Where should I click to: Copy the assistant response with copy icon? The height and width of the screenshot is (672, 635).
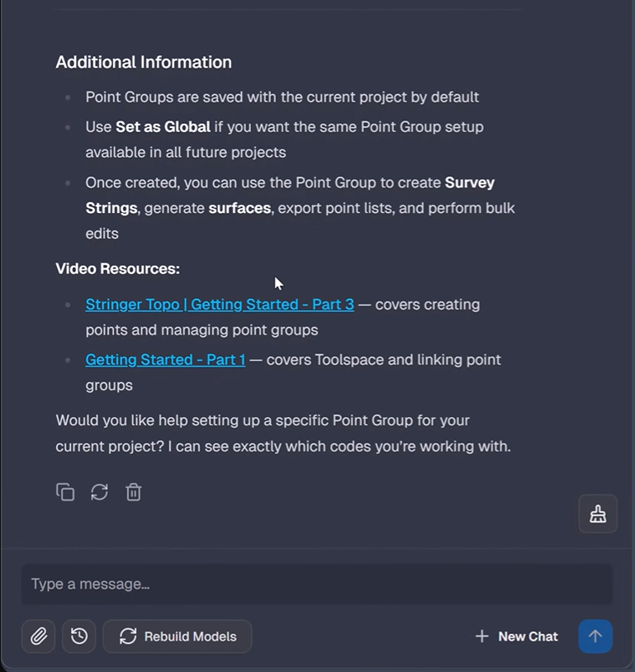(x=65, y=492)
